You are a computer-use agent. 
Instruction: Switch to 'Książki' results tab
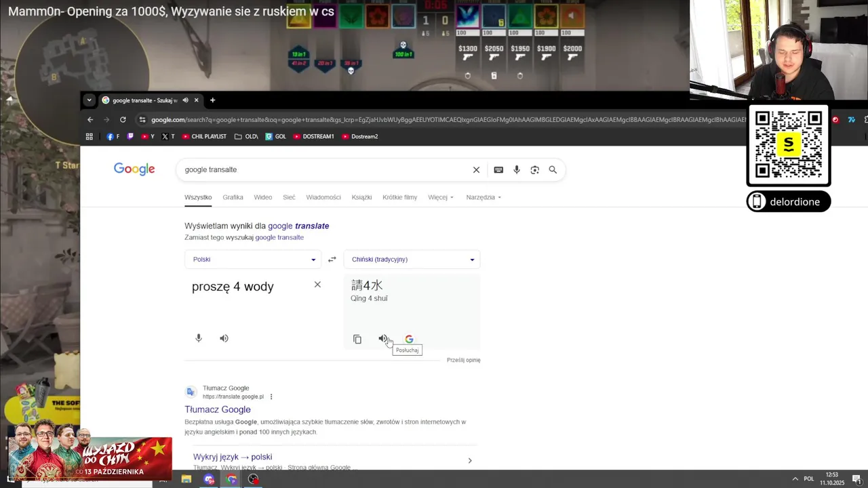coord(361,197)
